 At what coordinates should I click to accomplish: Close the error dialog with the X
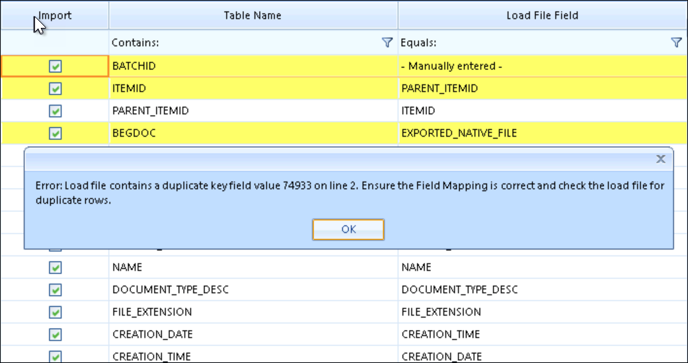(x=660, y=159)
